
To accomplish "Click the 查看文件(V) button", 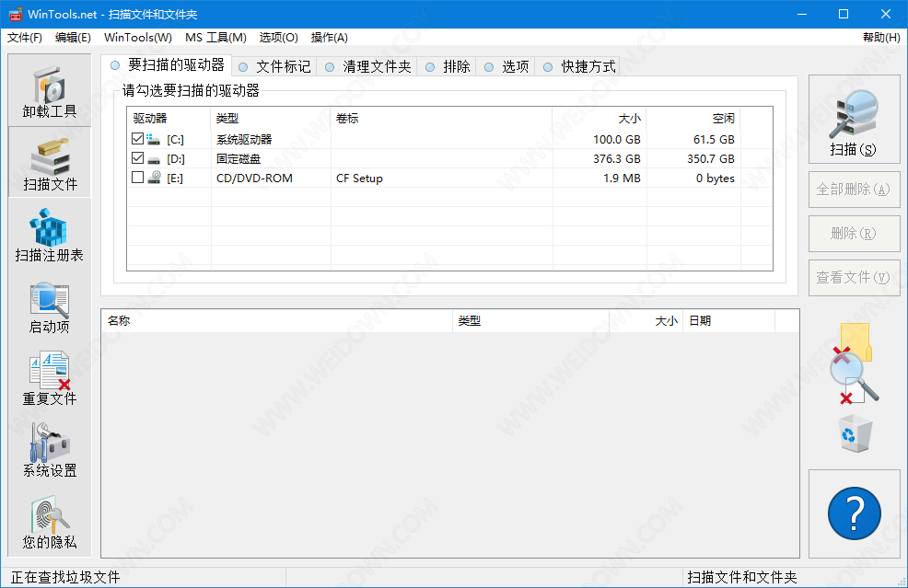I will [x=855, y=278].
